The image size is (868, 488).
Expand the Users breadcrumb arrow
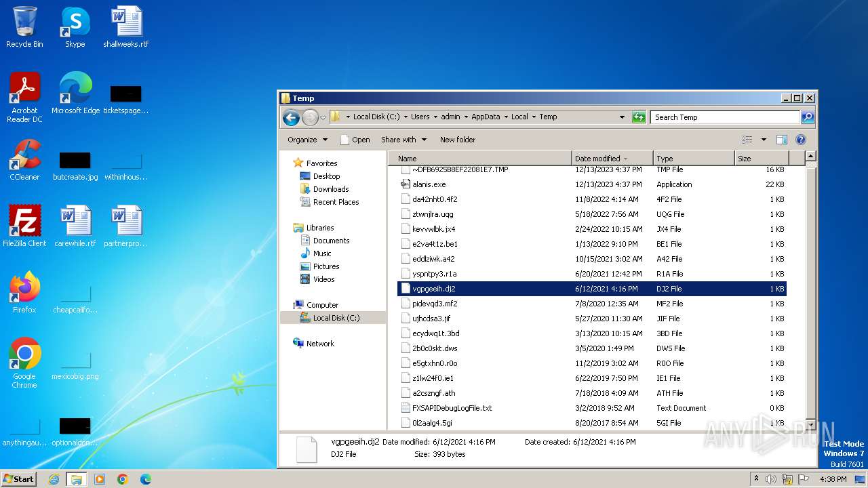(x=435, y=117)
